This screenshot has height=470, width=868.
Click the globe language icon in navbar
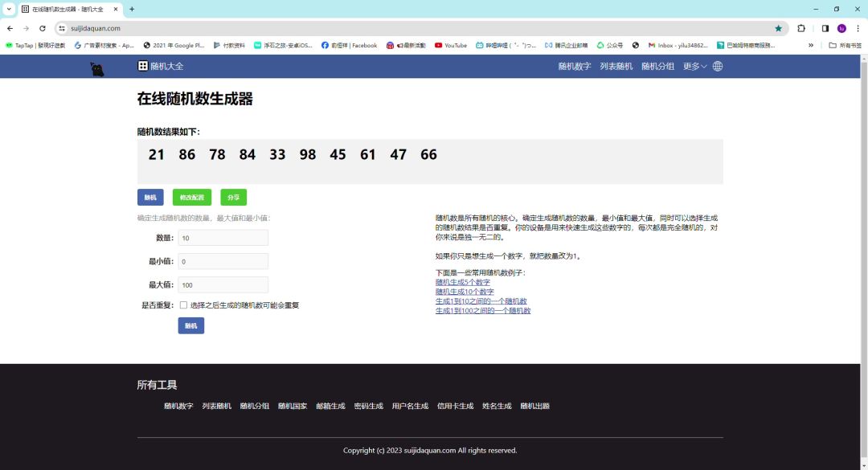tap(718, 66)
